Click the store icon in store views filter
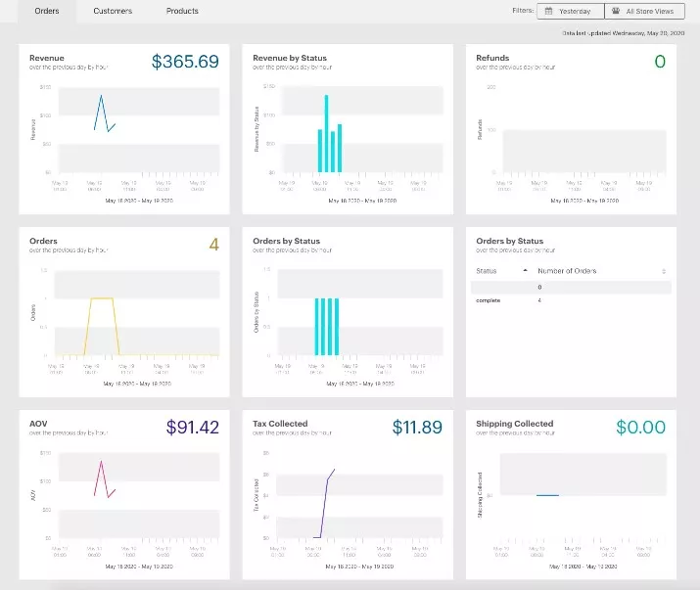The width and height of the screenshot is (700, 590). (x=615, y=11)
